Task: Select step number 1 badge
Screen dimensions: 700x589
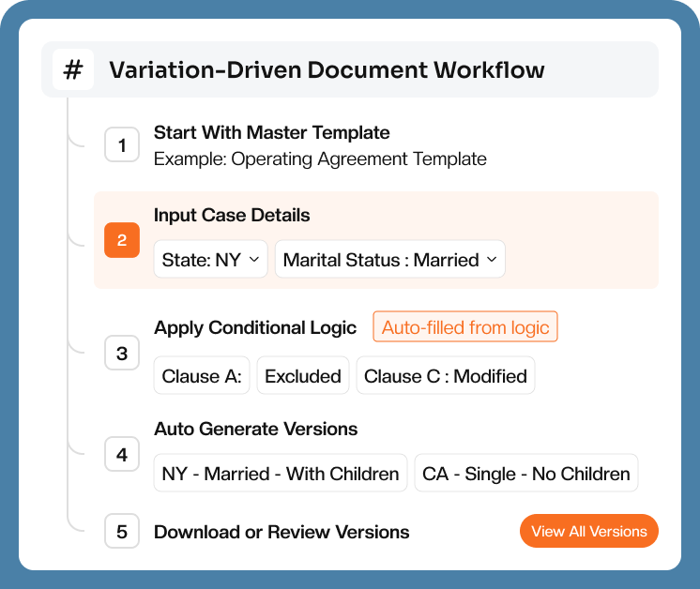Action: click(122, 144)
